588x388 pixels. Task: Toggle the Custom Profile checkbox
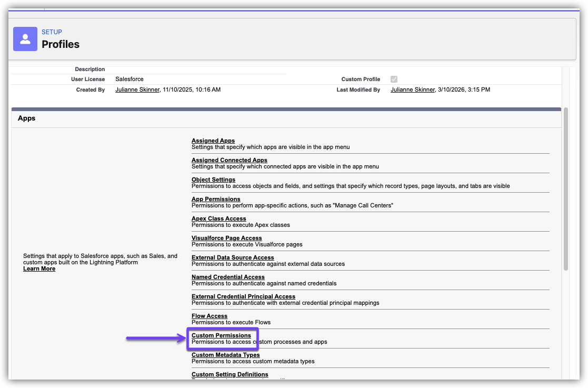(x=394, y=79)
